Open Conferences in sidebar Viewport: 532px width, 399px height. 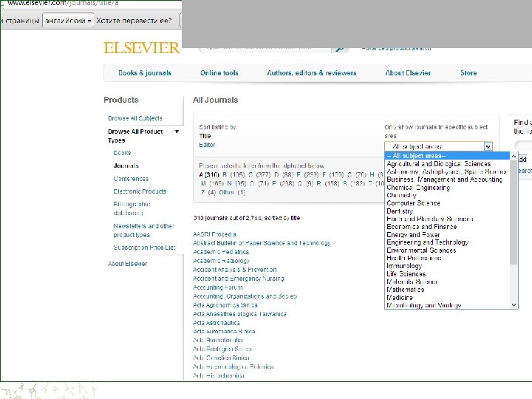pos(131,179)
